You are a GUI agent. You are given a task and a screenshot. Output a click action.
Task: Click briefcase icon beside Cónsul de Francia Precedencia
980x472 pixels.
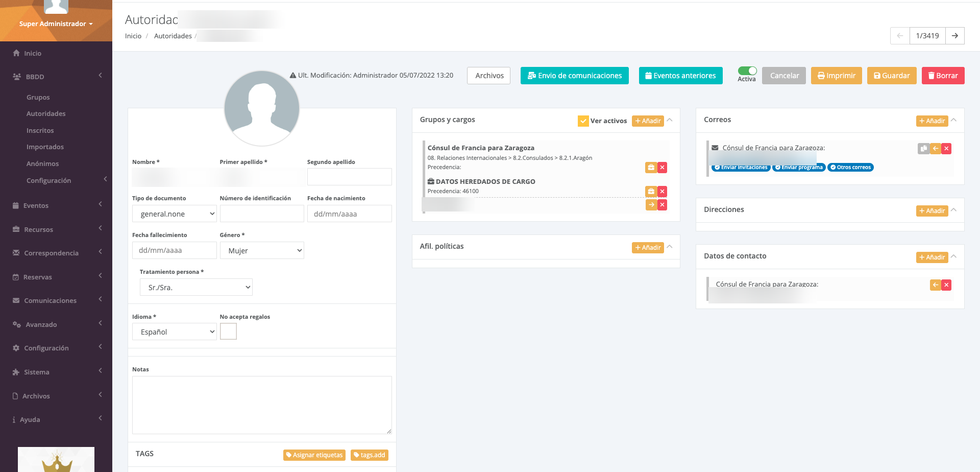pos(651,168)
